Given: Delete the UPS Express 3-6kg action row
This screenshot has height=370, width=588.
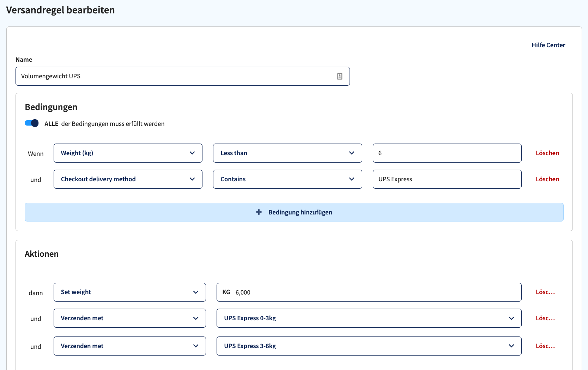Looking at the screenshot, I should (545, 346).
